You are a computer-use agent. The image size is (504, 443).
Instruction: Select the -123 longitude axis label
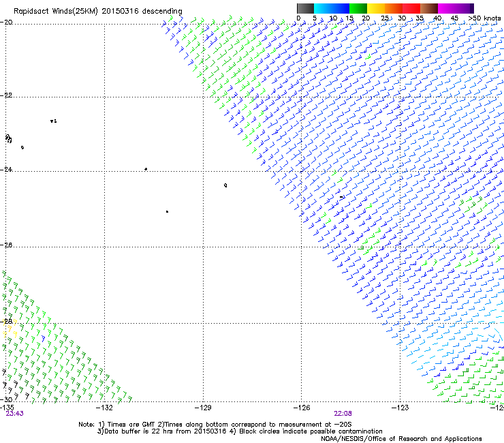pos(400,408)
